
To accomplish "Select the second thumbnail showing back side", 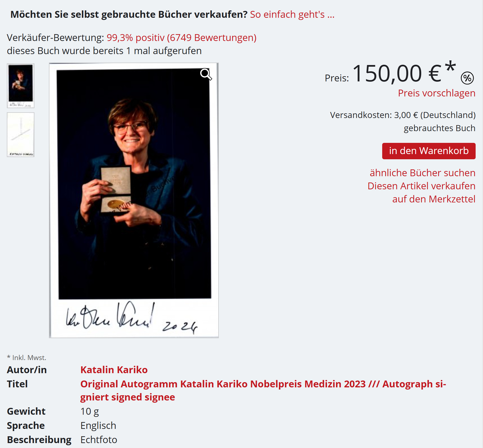I will coord(20,135).
